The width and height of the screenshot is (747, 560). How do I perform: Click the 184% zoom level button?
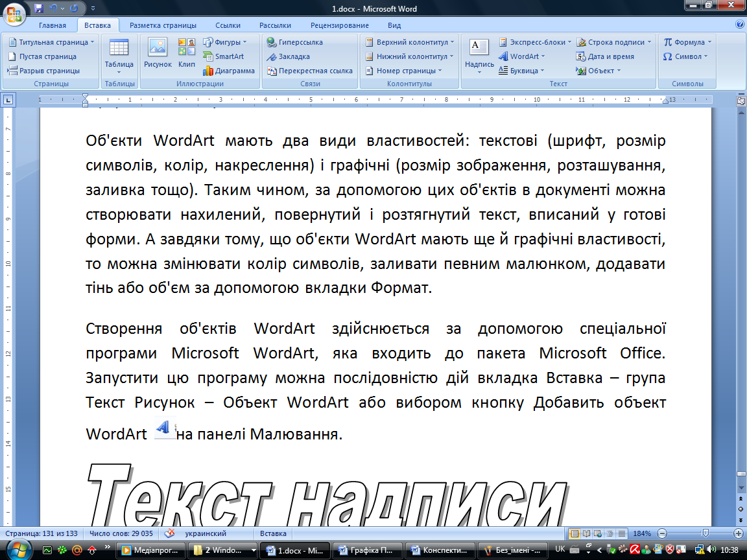click(x=642, y=533)
